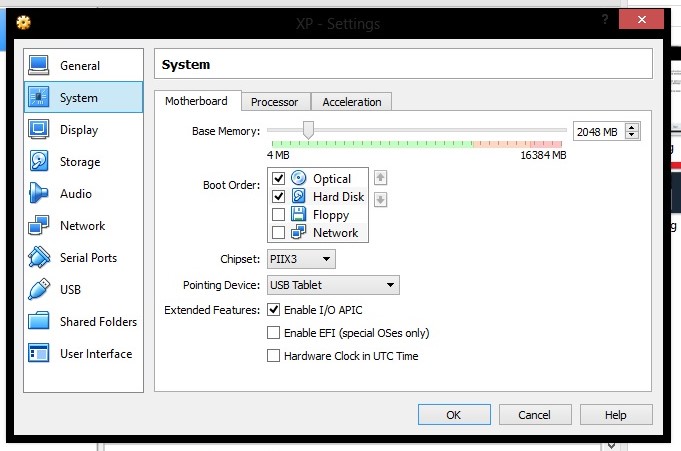Screen dimensions: 681x451
Task: Uncheck Optical in boot order
Action: [x=278, y=179]
